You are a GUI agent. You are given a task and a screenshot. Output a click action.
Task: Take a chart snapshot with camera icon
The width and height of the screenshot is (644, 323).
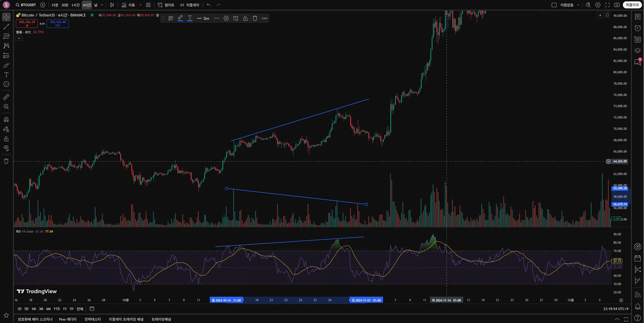point(617,5)
